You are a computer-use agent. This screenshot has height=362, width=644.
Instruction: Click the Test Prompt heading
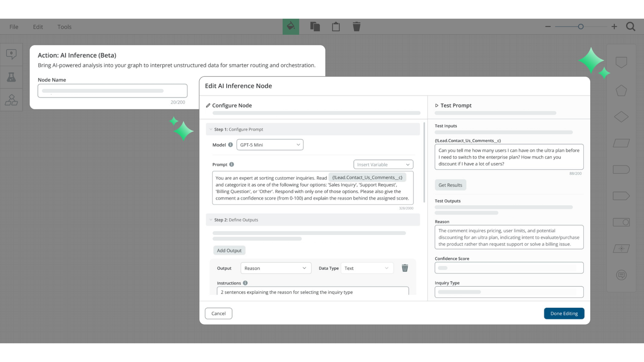456,105
